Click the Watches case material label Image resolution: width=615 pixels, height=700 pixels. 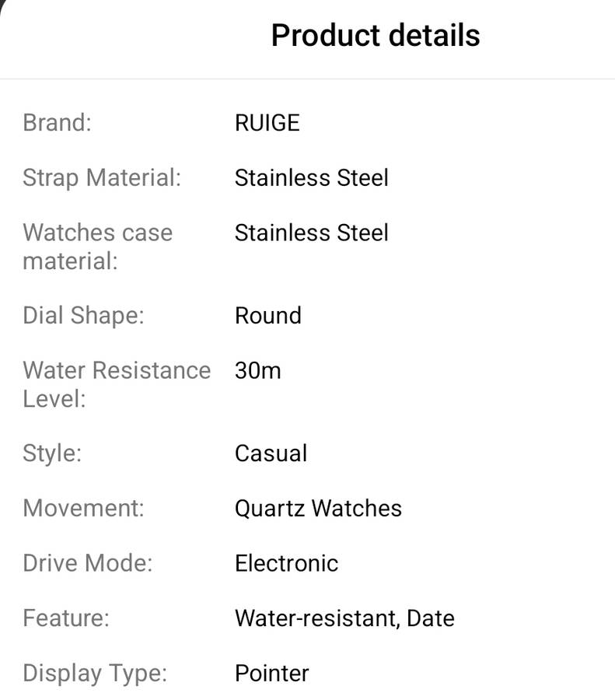[97, 247]
